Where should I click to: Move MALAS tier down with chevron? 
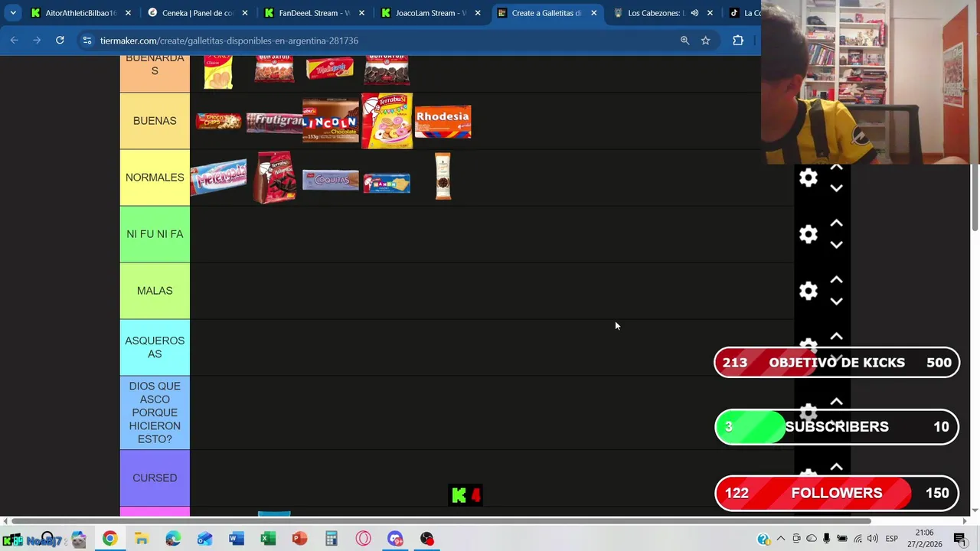click(837, 302)
